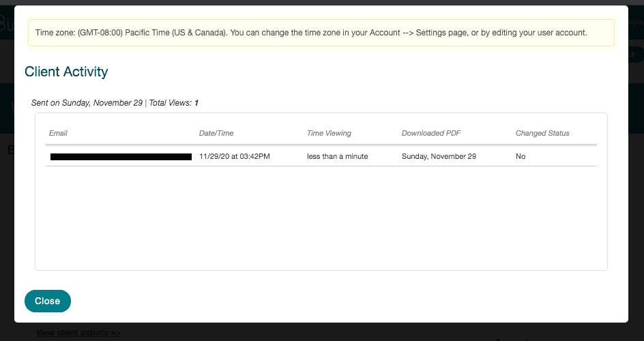Click the Changed Status column header

click(542, 133)
